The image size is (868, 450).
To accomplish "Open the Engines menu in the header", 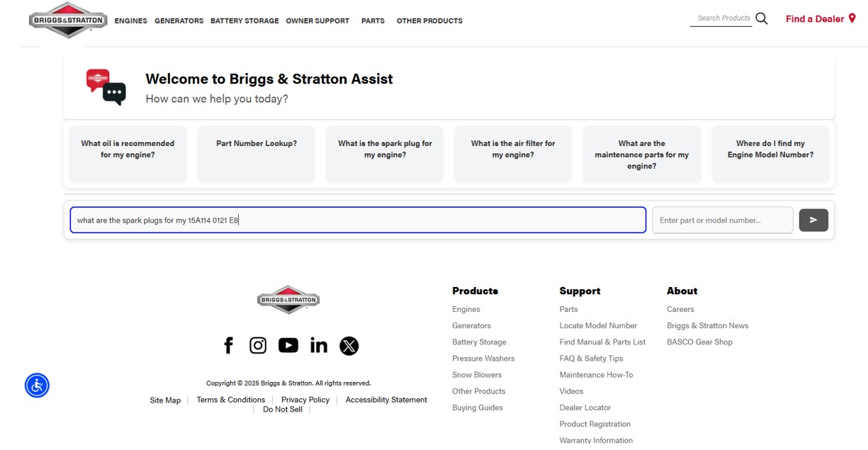I will point(131,21).
